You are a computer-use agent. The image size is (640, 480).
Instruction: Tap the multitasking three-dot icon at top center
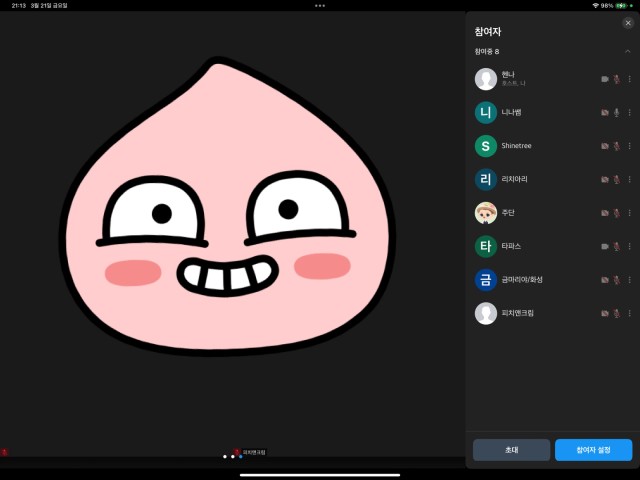coord(320,6)
